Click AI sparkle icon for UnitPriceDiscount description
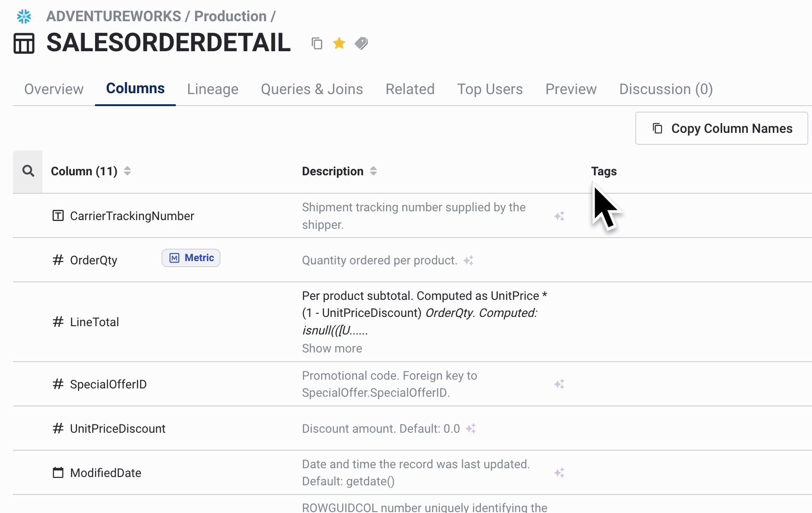This screenshot has height=513, width=812. (x=471, y=429)
